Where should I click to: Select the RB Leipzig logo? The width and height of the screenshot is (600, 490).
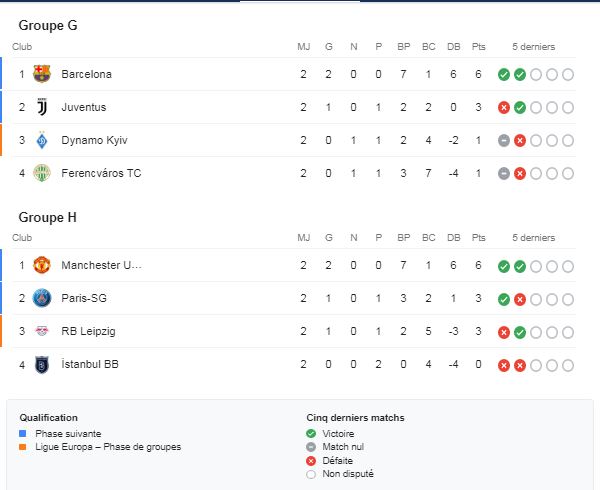pos(42,331)
